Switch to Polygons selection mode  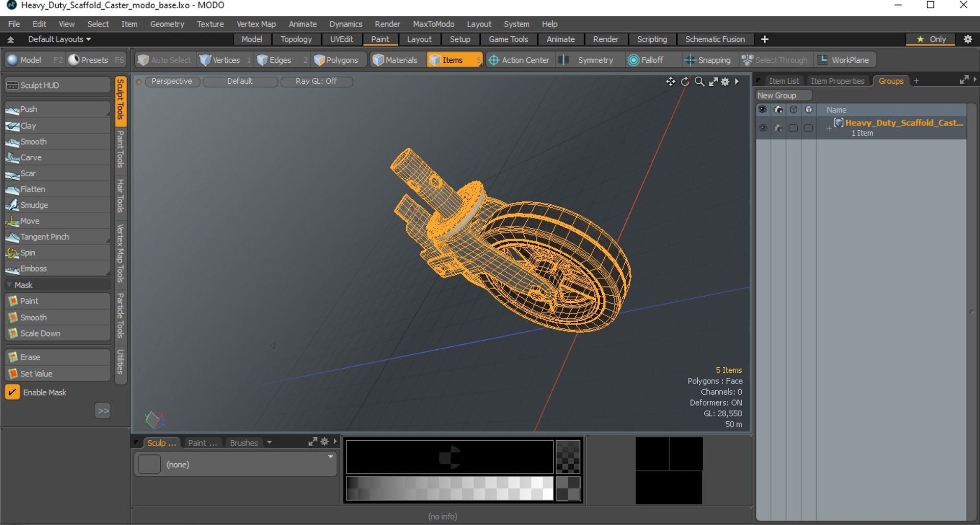336,60
